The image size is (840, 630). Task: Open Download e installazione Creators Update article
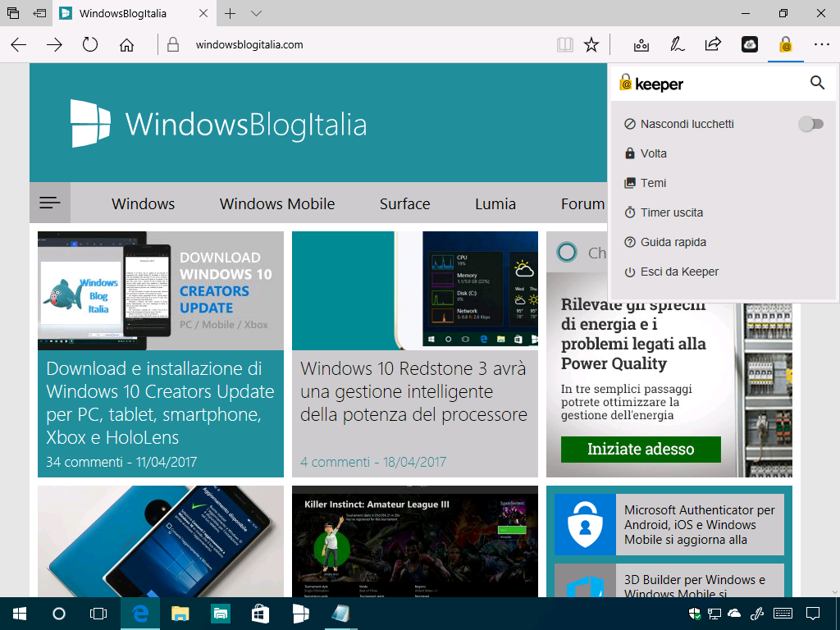(160, 403)
